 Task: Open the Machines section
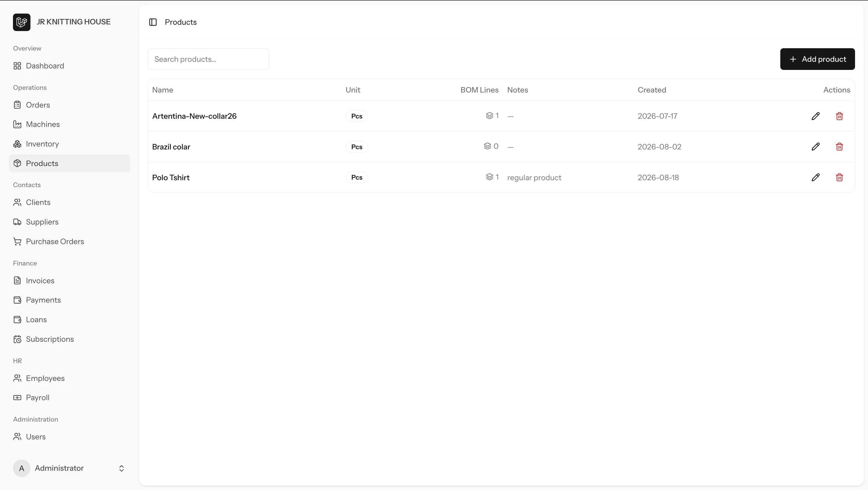[69, 124]
